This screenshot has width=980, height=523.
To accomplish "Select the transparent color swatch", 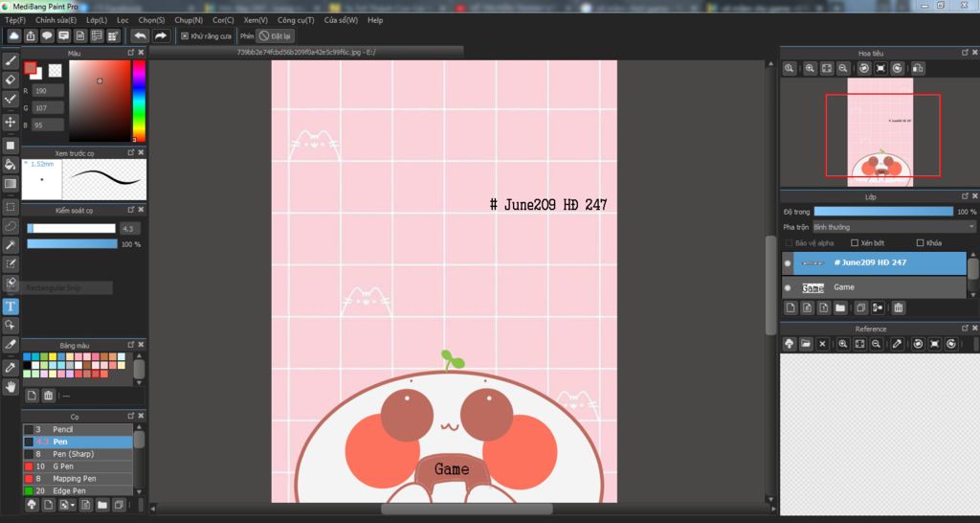I will 56,71.
